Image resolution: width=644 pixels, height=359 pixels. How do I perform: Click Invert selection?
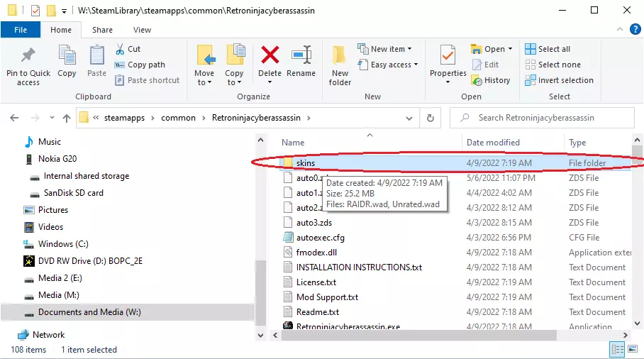click(x=559, y=80)
